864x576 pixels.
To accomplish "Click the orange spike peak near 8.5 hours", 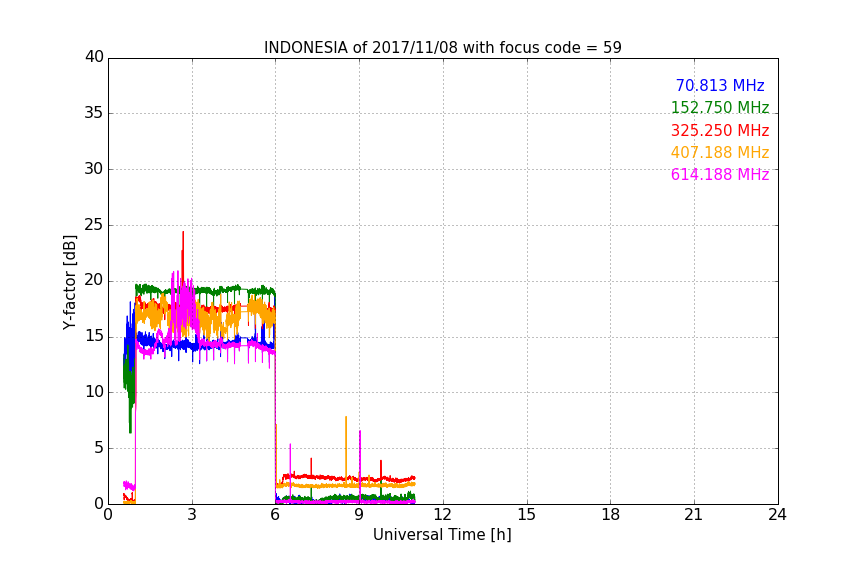I will point(345,418).
